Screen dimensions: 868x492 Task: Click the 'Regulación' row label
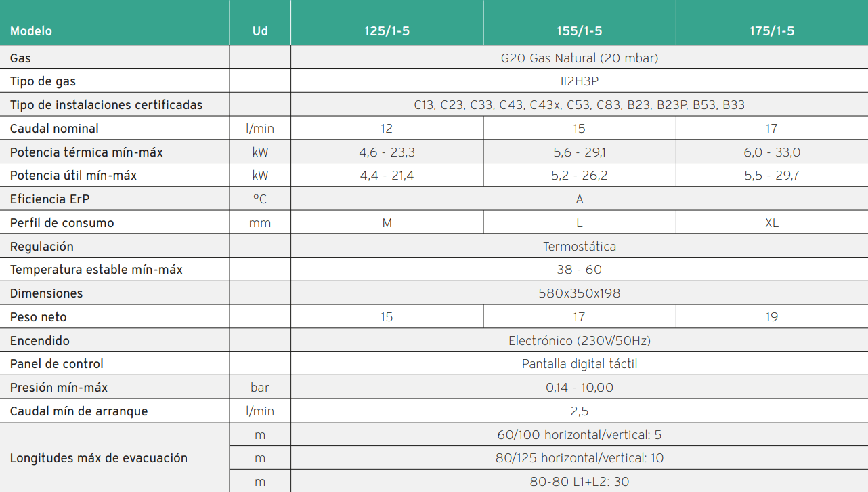pos(41,247)
